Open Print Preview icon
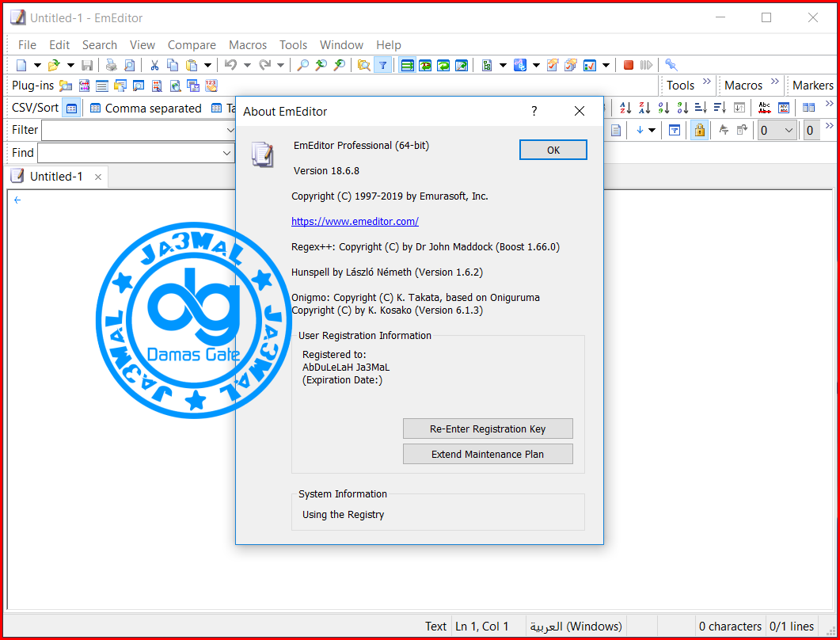This screenshot has width=840, height=640. pyautogui.click(x=130, y=66)
